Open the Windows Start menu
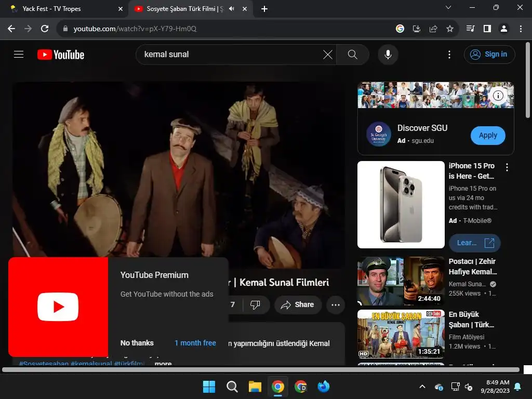 click(x=209, y=387)
